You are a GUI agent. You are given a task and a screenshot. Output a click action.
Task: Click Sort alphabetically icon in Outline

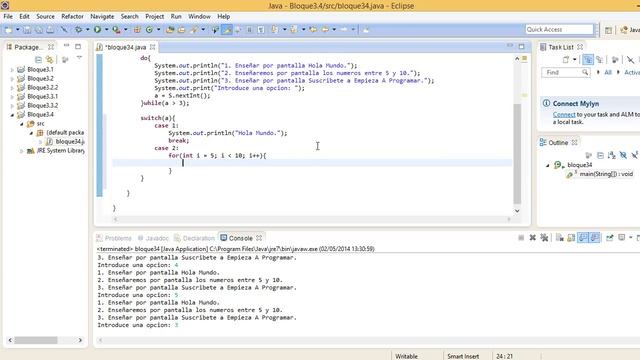coord(611,155)
